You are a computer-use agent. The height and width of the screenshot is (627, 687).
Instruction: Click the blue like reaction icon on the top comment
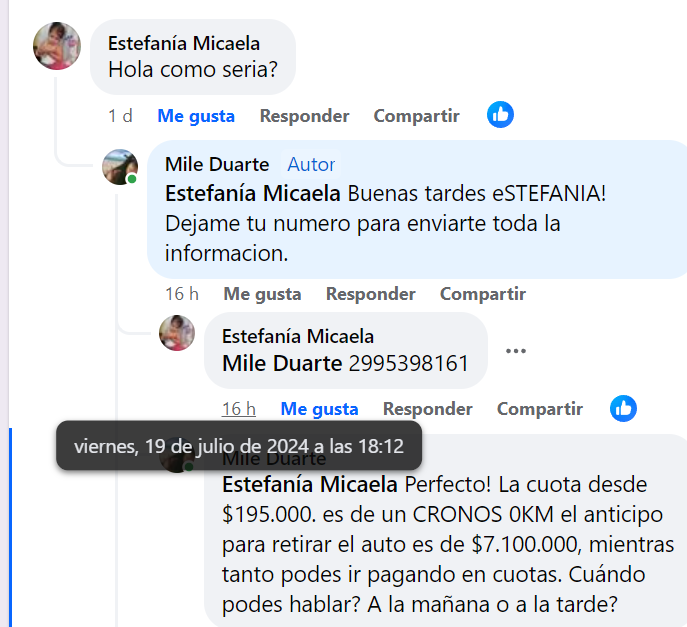click(500, 115)
